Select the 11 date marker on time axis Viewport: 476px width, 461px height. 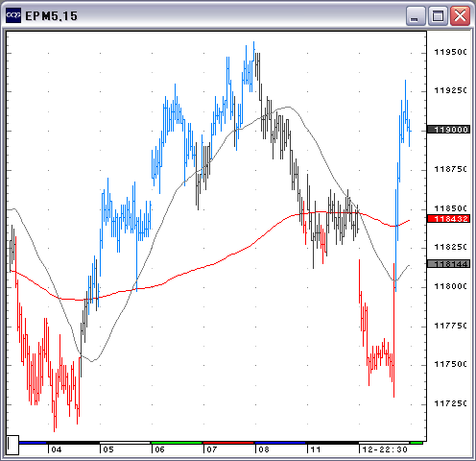tap(316, 449)
